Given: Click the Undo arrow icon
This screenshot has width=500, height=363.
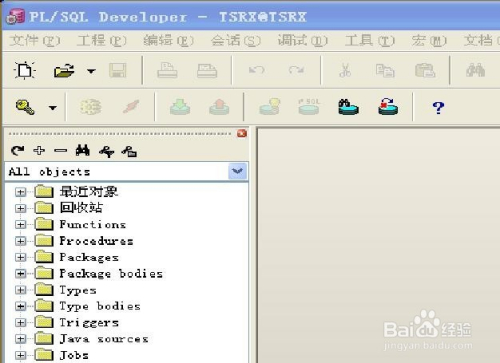Looking at the screenshot, I should [257, 70].
